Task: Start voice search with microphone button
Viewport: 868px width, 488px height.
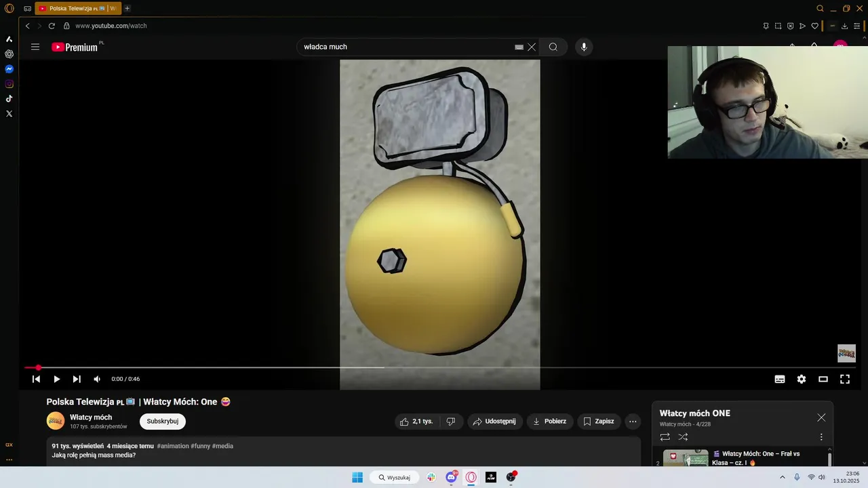Action: point(584,47)
